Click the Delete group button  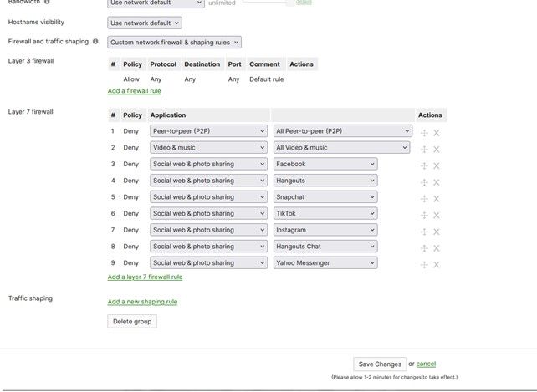(132, 322)
